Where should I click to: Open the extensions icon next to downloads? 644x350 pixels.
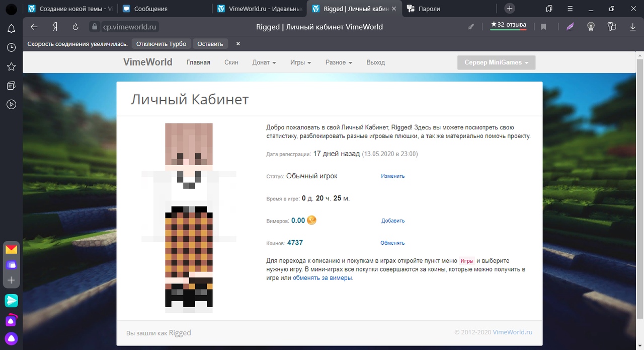coord(612,27)
